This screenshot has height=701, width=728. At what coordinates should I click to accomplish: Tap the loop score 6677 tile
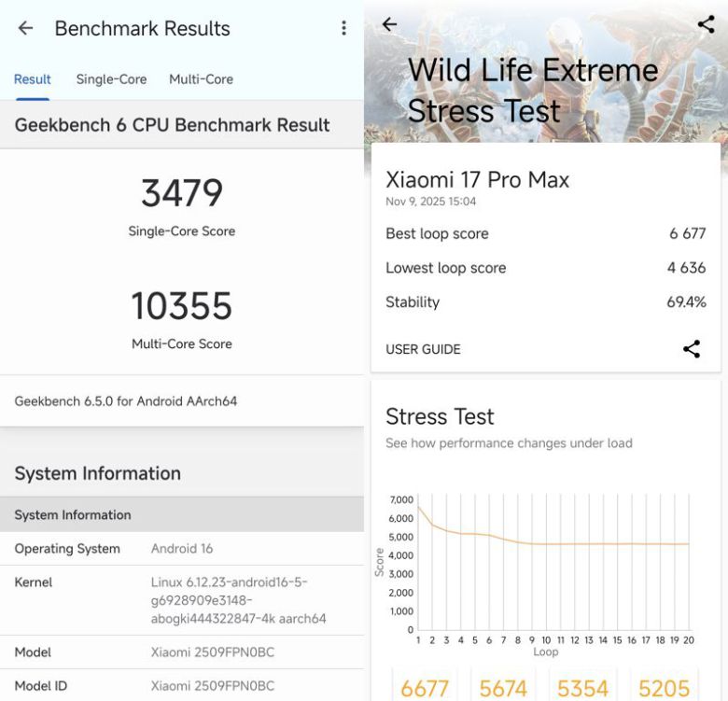tap(425, 688)
